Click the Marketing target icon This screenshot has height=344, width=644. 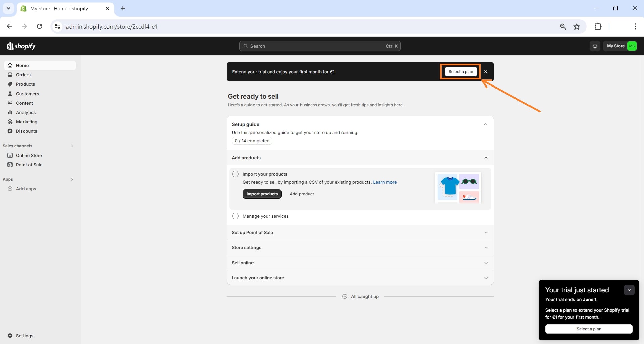point(10,122)
